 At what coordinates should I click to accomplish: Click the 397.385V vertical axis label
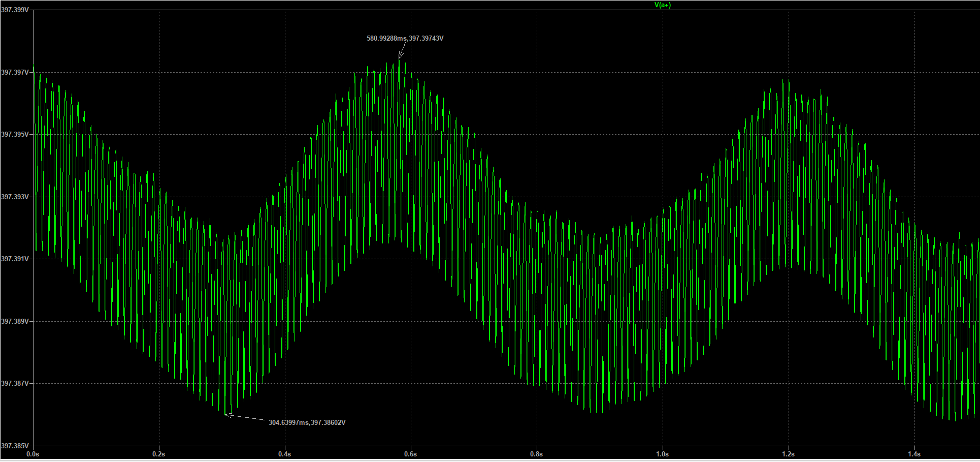[x=15, y=446]
